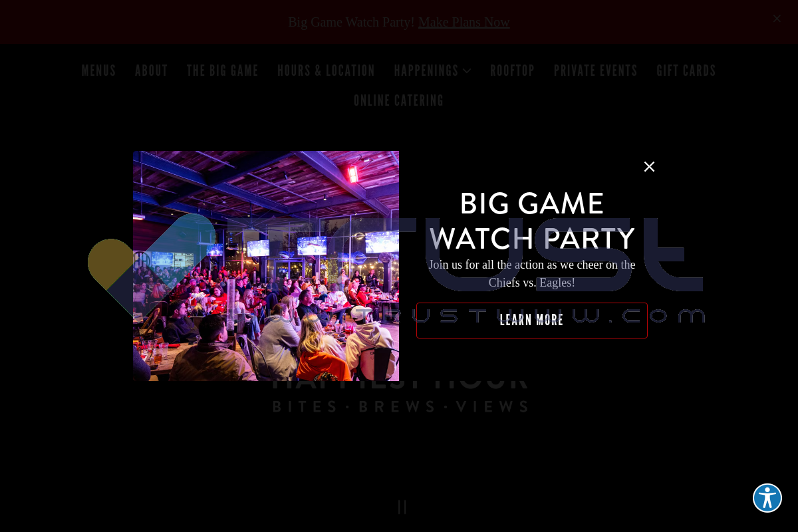Close the Big Game Watch Party popup

(x=649, y=167)
